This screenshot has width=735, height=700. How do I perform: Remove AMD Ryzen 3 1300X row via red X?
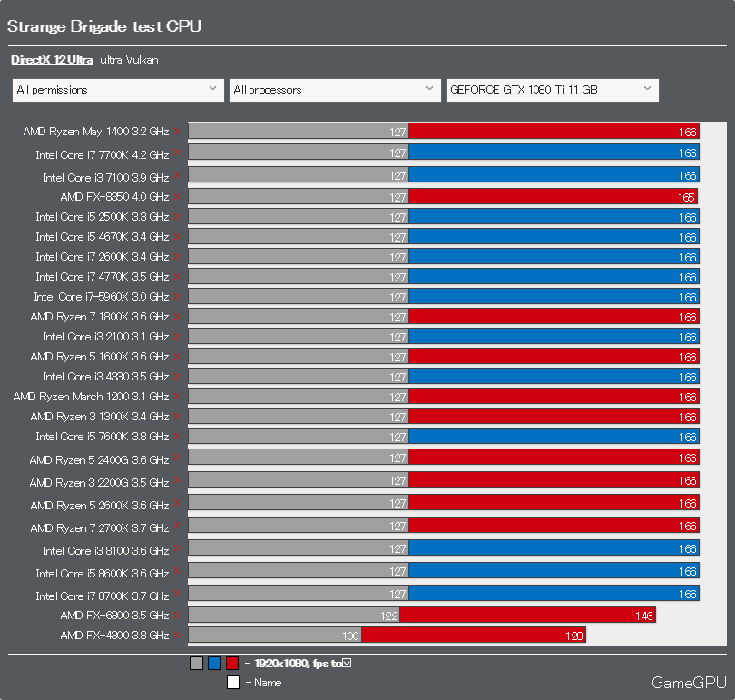click(x=177, y=417)
